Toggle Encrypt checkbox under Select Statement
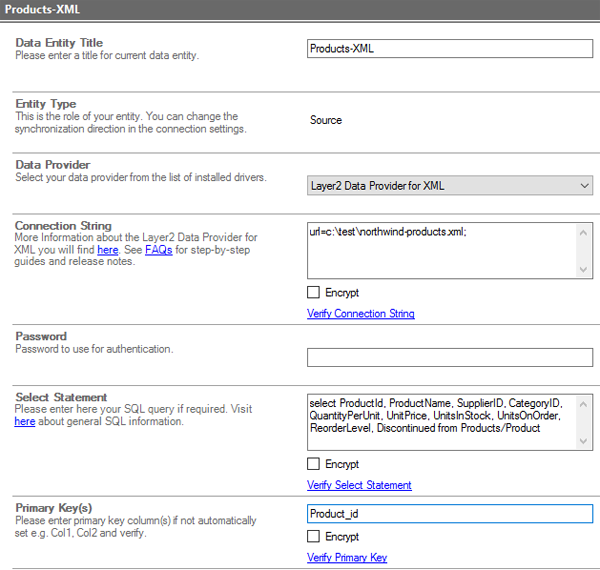This screenshot has width=600, height=570. point(314,465)
